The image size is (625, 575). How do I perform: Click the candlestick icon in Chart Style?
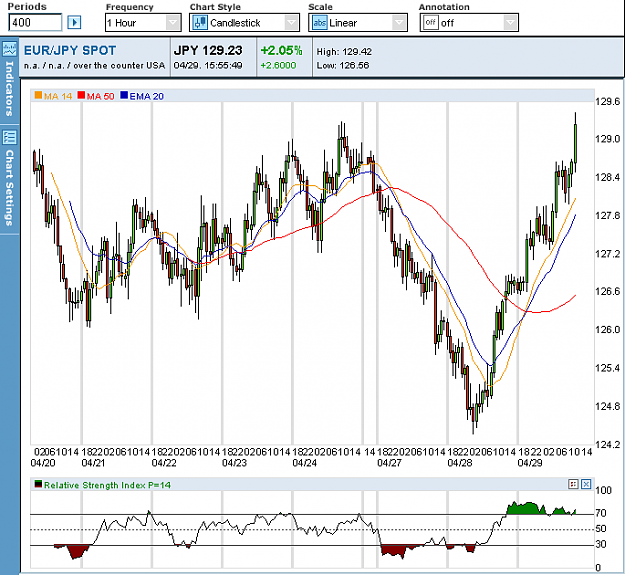click(x=200, y=23)
